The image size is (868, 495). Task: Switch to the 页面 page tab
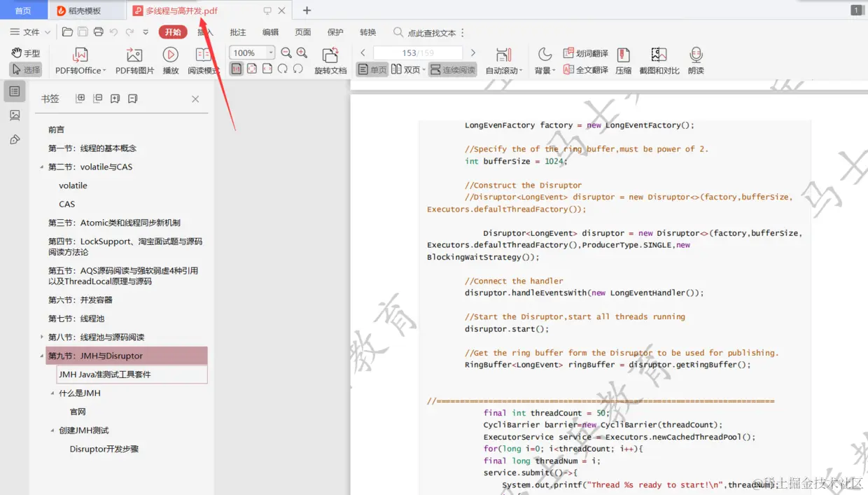302,32
